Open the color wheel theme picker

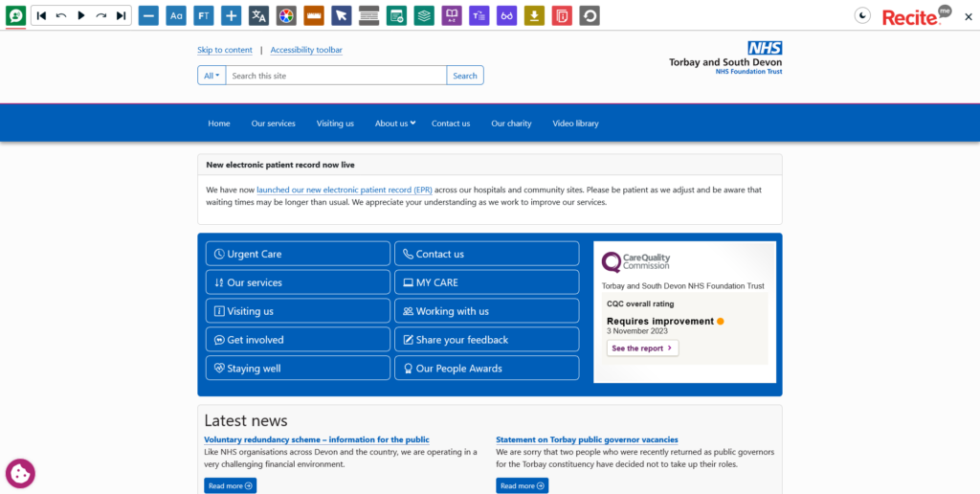tap(286, 15)
